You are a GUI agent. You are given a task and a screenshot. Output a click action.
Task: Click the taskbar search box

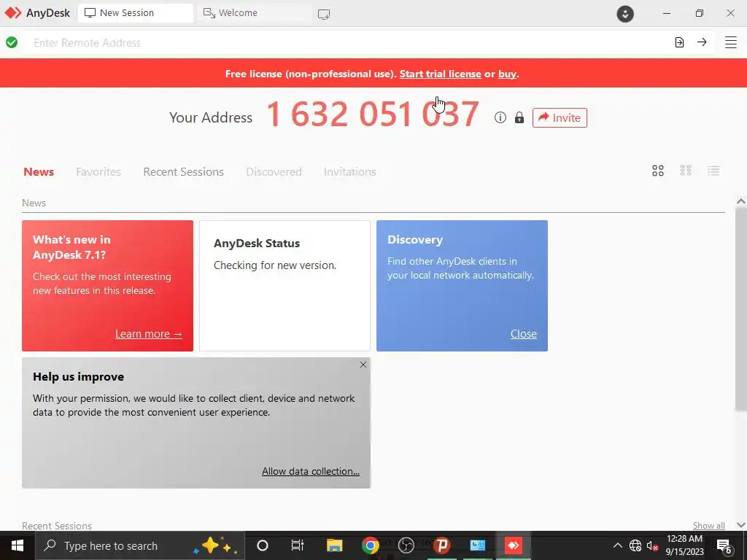click(139, 545)
